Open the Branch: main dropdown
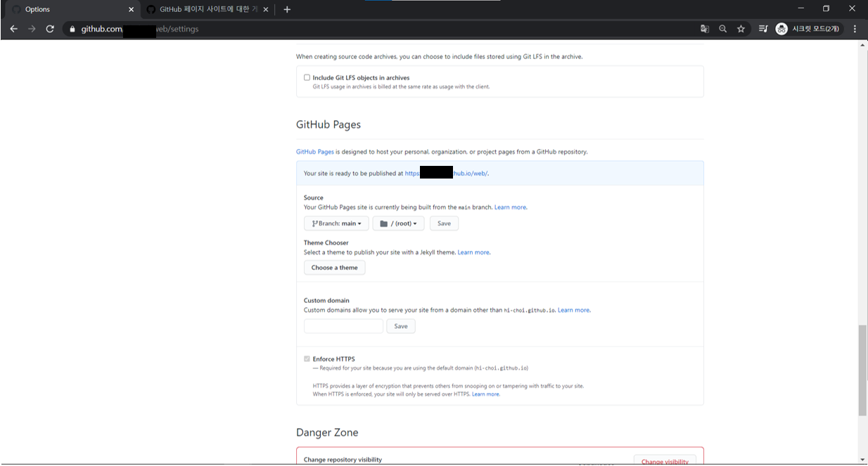This screenshot has width=868, height=466. [336, 224]
